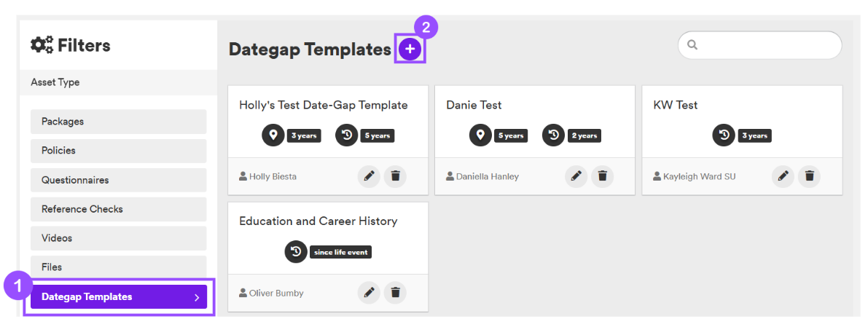Delete the KW Test template
This screenshot has width=868, height=335.
pos(809,176)
